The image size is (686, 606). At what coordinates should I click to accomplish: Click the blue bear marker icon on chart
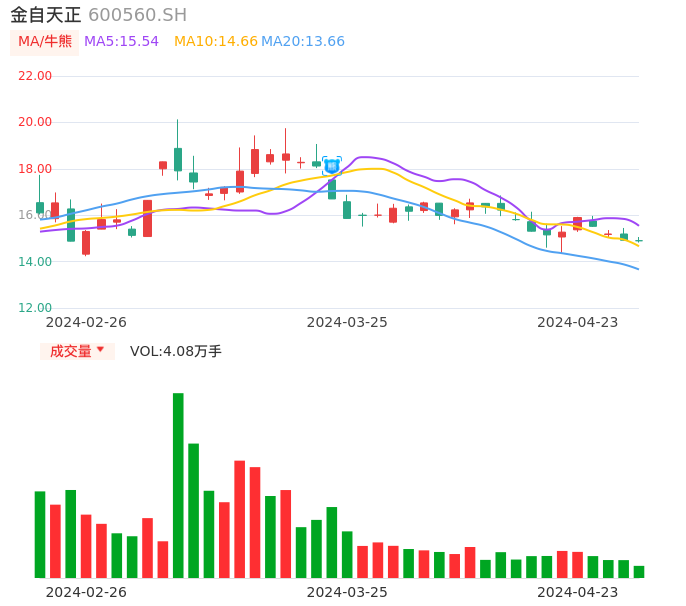332,166
